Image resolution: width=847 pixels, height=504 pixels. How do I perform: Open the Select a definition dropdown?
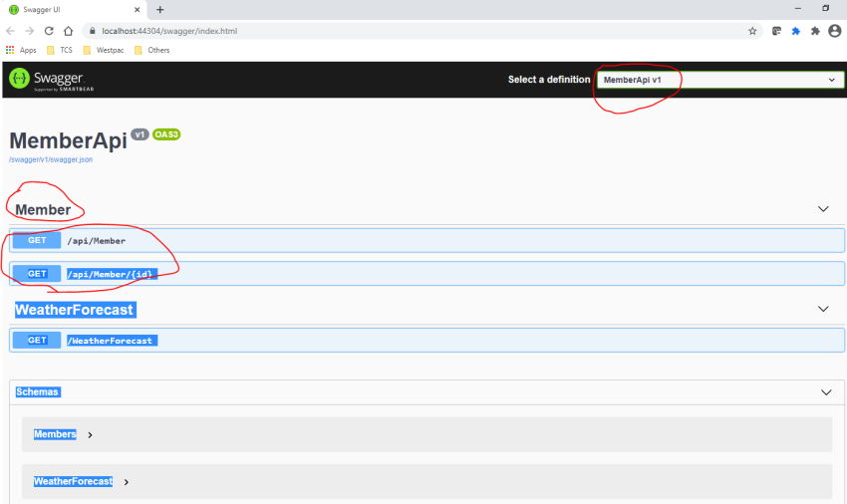pyautogui.click(x=720, y=80)
